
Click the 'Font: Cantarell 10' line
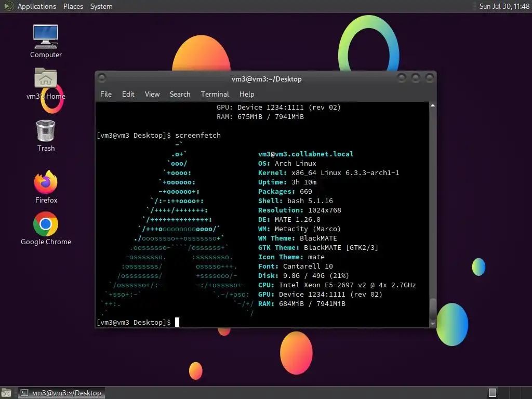click(x=295, y=267)
